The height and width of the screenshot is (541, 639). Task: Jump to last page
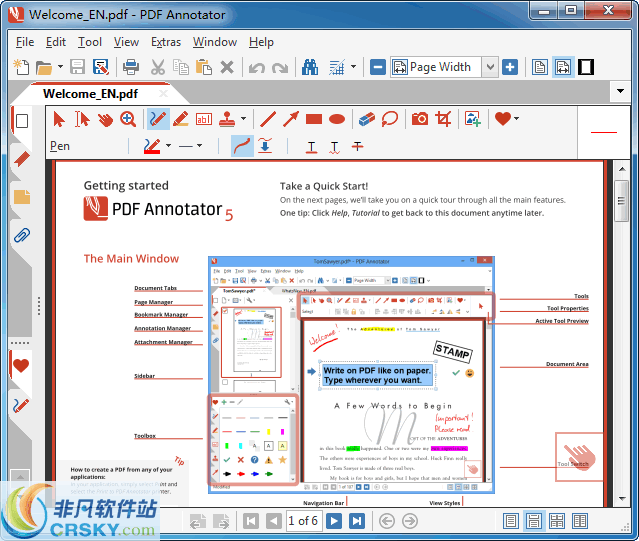tap(357, 521)
